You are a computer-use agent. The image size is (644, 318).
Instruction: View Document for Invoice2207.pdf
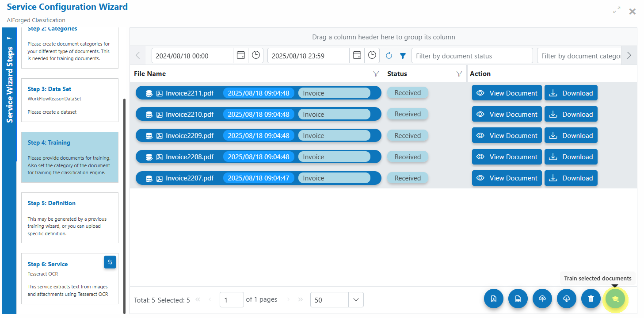click(x=507, y=178)
